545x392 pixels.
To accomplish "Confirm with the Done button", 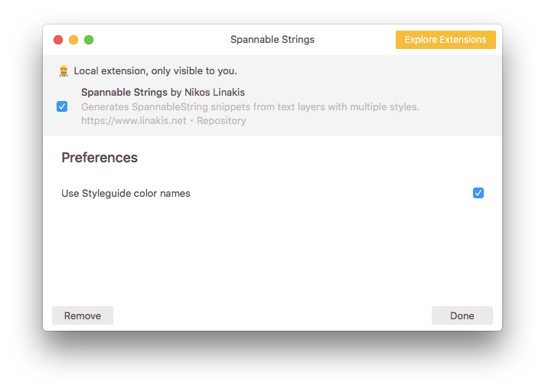I will pyautogui.click(x=462, y=315).
